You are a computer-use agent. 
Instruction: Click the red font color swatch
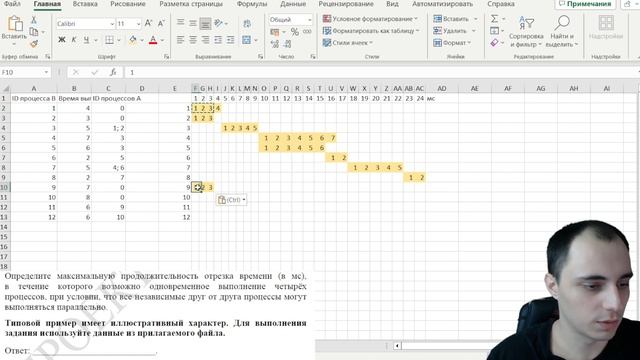153,40
